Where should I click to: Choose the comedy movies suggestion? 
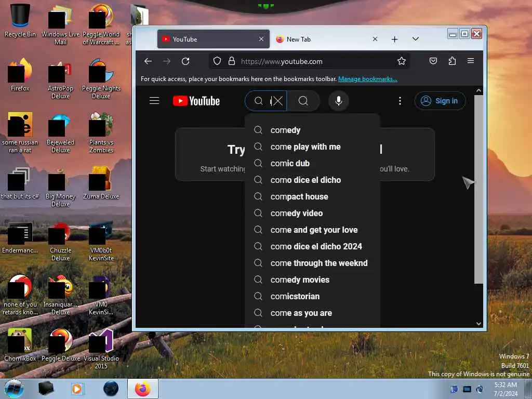coord(312,280)
